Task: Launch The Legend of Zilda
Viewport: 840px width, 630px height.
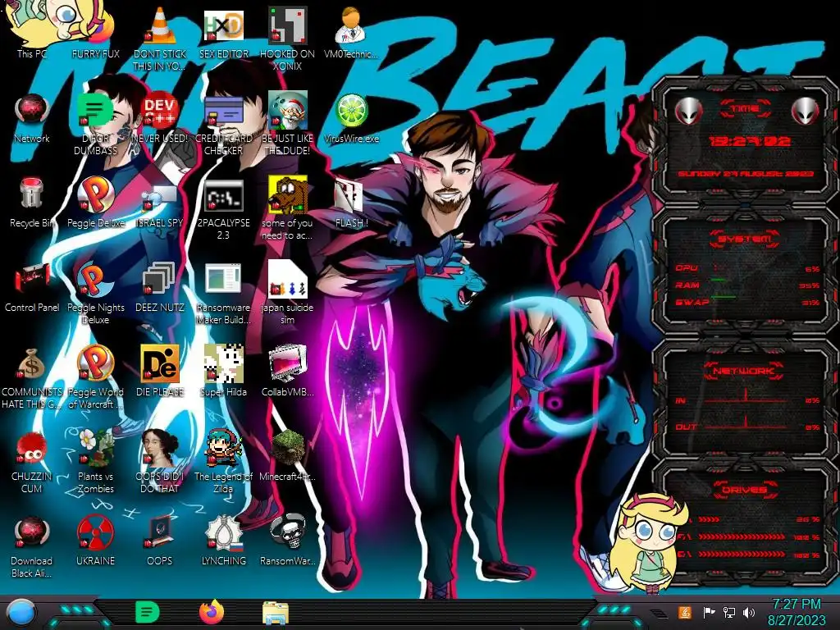Action: (x=223, y=461)
